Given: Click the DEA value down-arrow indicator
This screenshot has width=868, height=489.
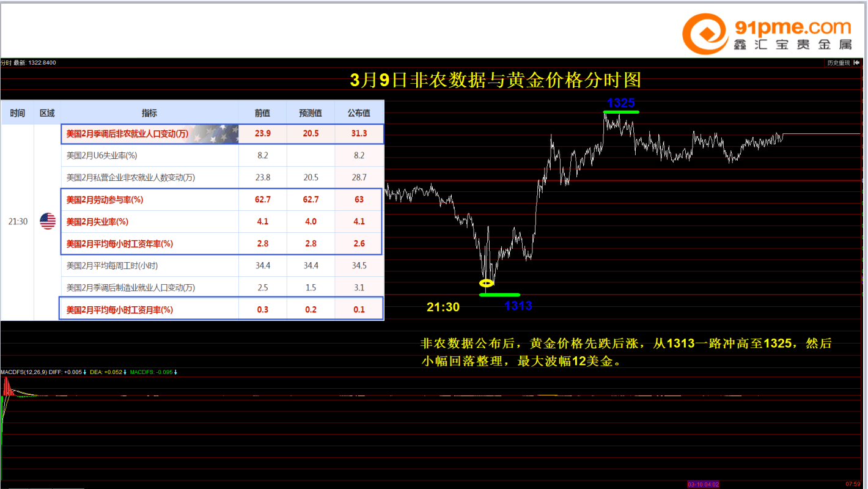Looking at the screenshot, I should 125,372.
